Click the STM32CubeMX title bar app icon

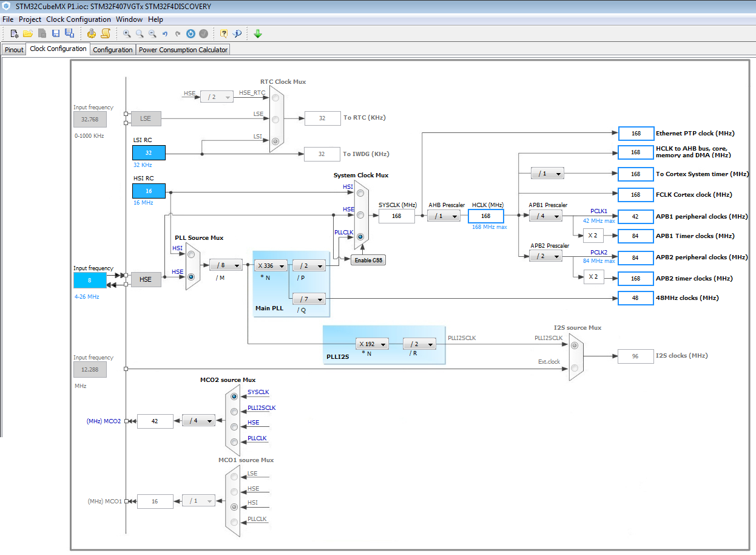click(x=7, y=5)
